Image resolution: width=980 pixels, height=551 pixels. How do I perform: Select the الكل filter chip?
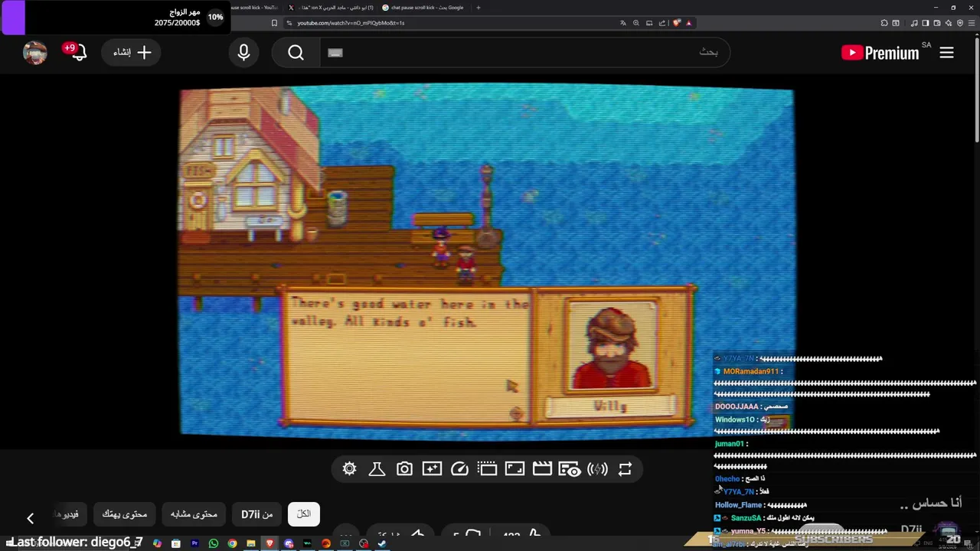pyautogui.click(x=304, y=514)
